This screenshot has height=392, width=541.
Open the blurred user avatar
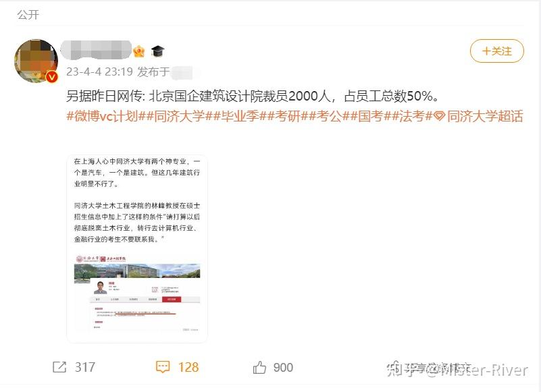point(36,61)
